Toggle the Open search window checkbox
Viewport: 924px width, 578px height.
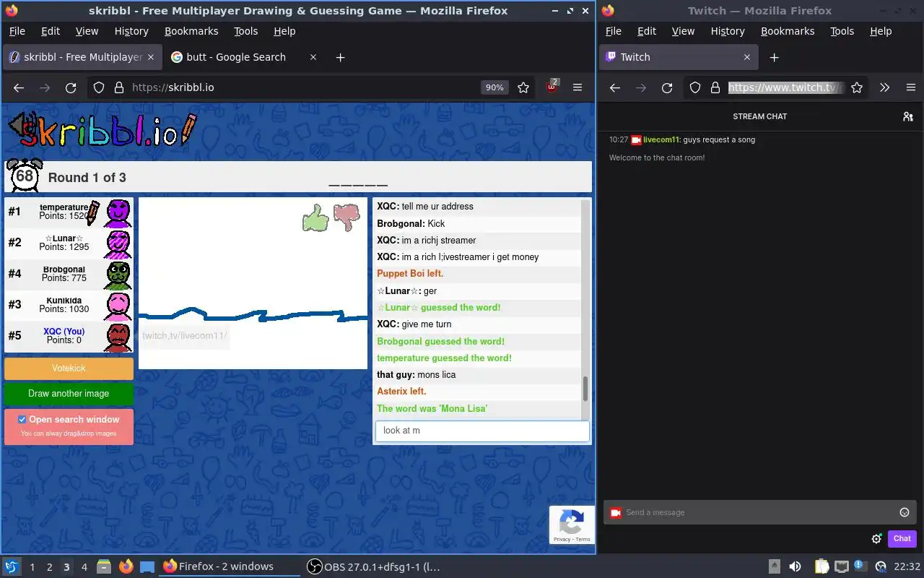[x=22, y=419]
